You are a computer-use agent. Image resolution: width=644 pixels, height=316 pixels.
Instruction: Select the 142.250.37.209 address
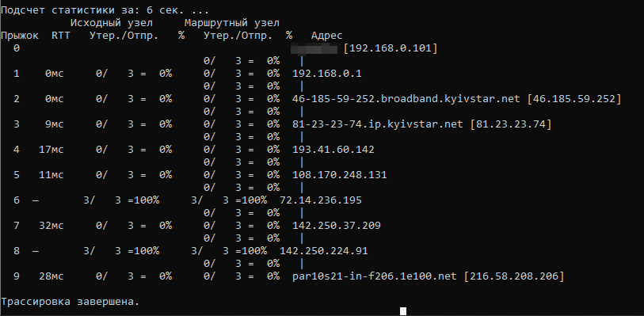(337, 225)
